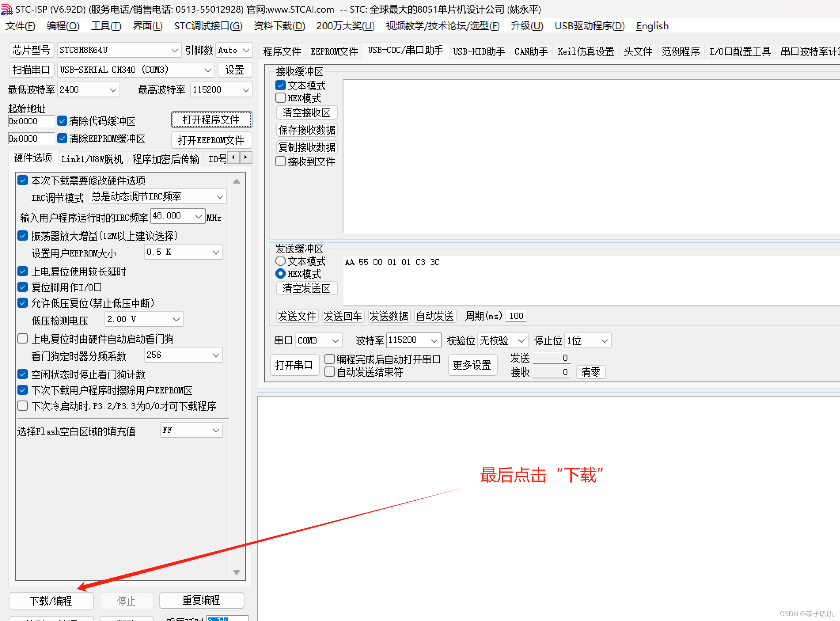The image size is (840, 621).
Task: Uncheck 清除代码缓冲区 checkbox
Action: click(x=62, y=121)
